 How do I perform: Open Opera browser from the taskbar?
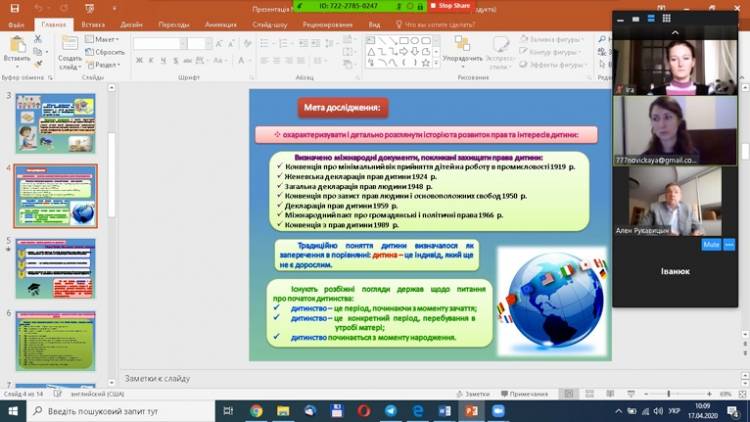[x=363, y=411]
